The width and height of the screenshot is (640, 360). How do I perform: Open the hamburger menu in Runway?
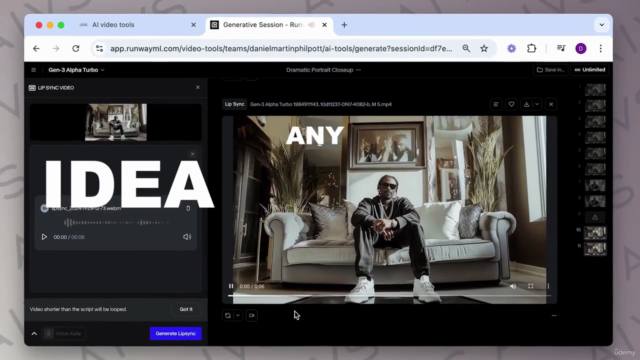(x=33, y=70)
